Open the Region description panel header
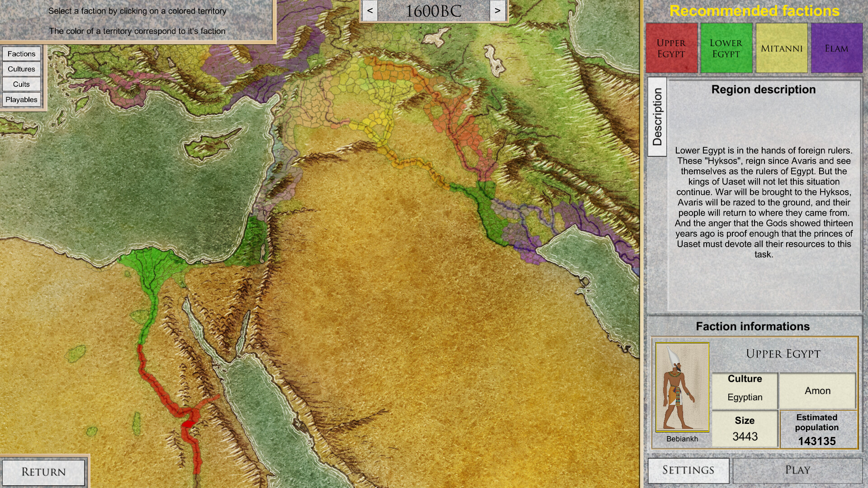Viewport: 868px width, 488px height. point(764,89)
